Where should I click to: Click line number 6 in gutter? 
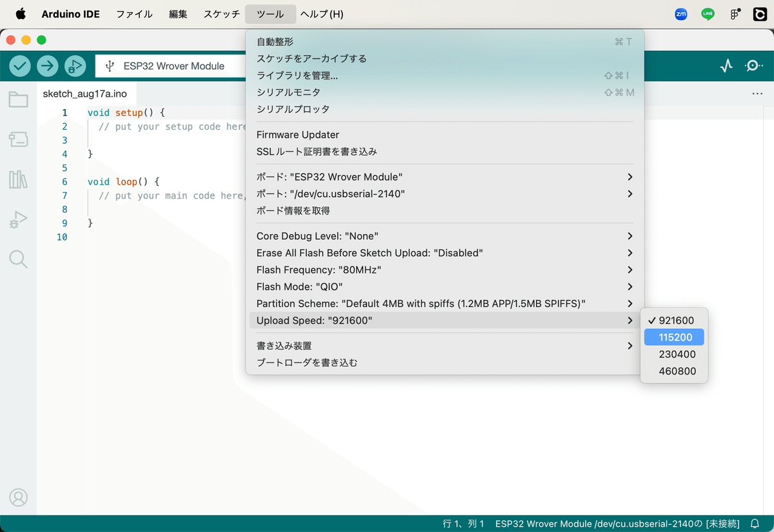(64, 182)
